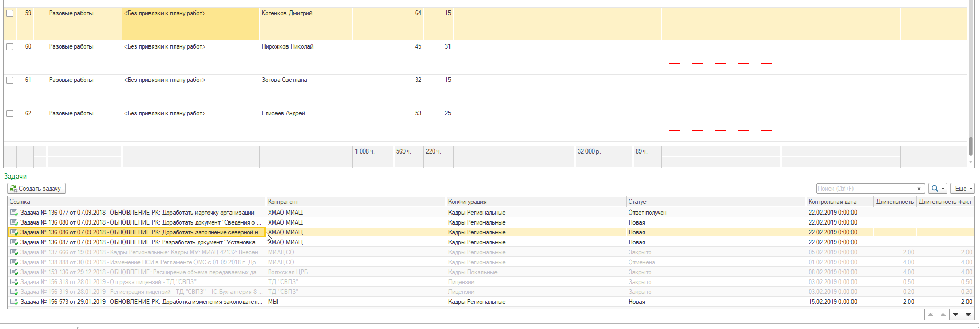Jump to the first row with the list-start arrow
980x329 pixels.
pos(930,314)
